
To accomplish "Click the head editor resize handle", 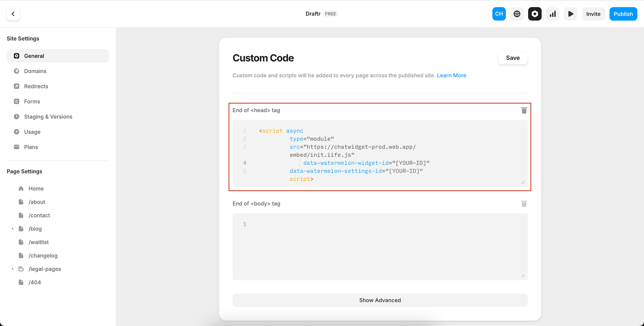I will [523, 182].
